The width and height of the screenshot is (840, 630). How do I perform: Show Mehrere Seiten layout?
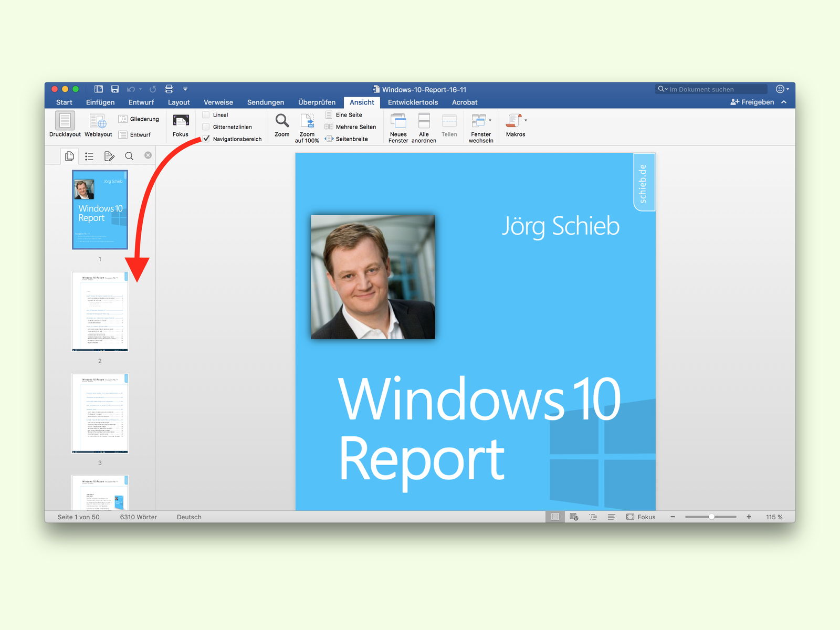pos(350,127)
